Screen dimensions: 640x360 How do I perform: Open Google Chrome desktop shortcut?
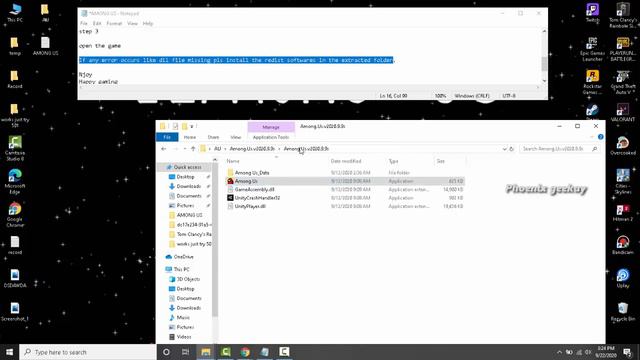15,215
